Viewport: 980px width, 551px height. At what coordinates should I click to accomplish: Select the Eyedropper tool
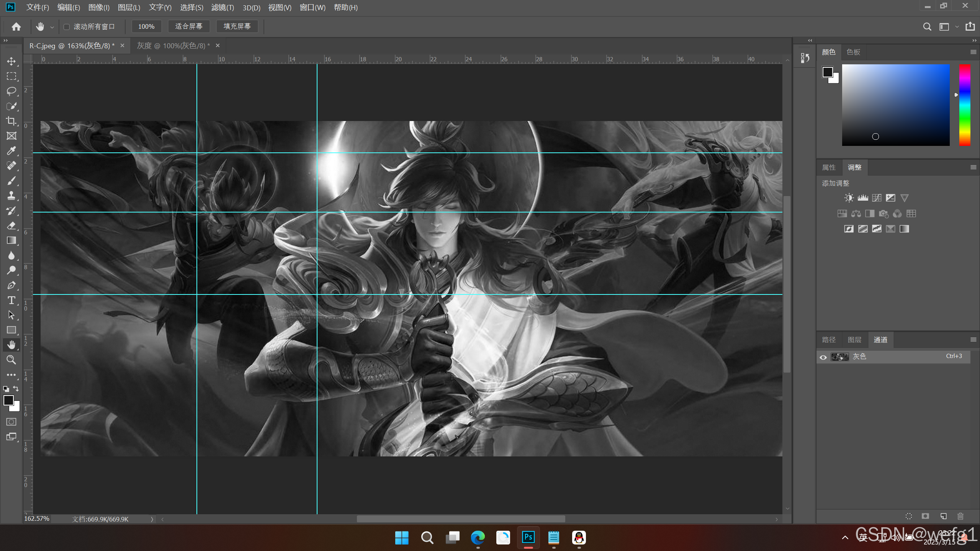(x=11, y=151)
